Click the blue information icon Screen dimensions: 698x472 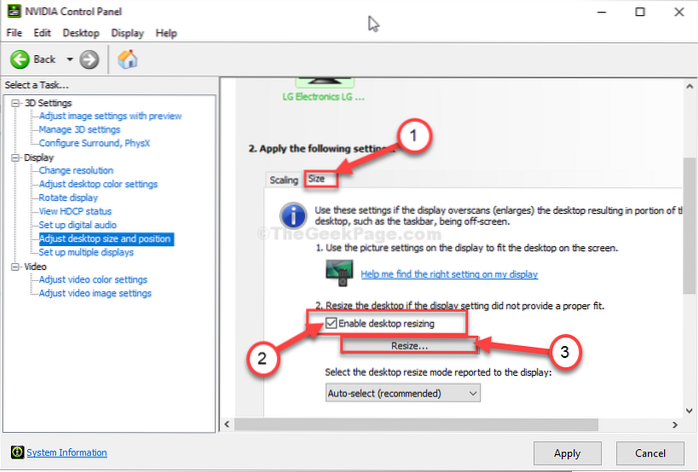click(293, 216)
